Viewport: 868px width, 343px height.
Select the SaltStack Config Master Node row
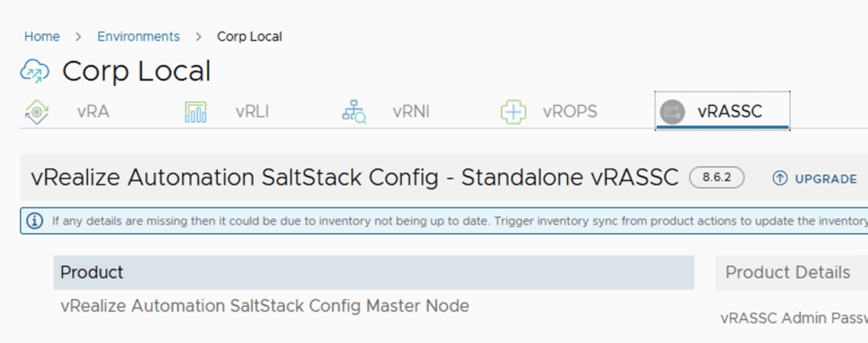point(264,306)
